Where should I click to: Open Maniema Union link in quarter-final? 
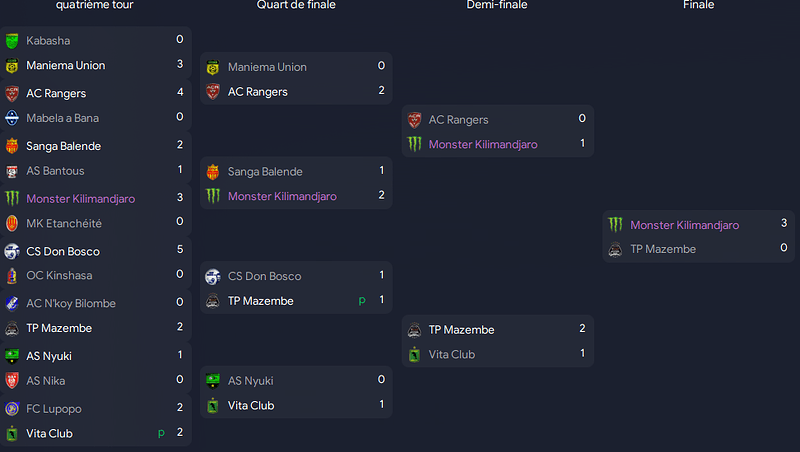coord(267,67)
